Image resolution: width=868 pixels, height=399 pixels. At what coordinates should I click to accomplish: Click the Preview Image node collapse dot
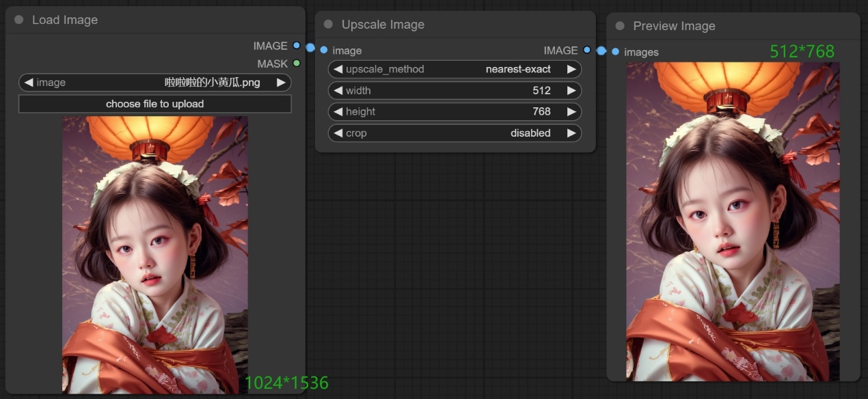pos(620,26)
